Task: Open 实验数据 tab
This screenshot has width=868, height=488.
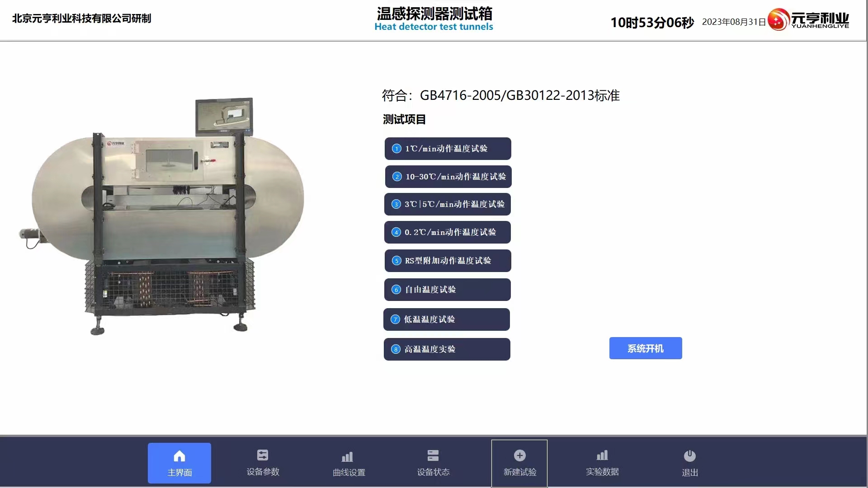Action: [x=602, y=463]
